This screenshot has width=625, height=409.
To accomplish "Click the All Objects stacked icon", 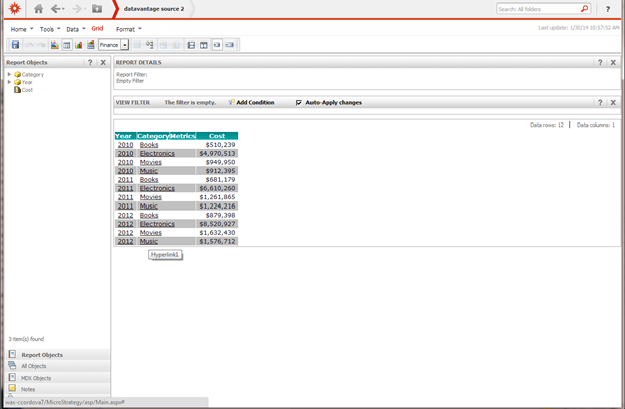I will pyautogui.click(x=12, y=366).
